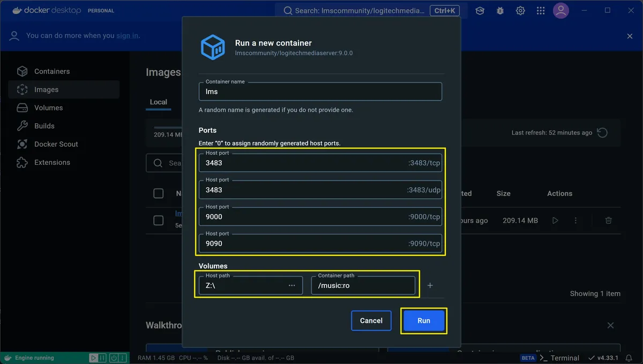Click the Showing 1 item text
643x364 pixels.
tap(595, 293)
